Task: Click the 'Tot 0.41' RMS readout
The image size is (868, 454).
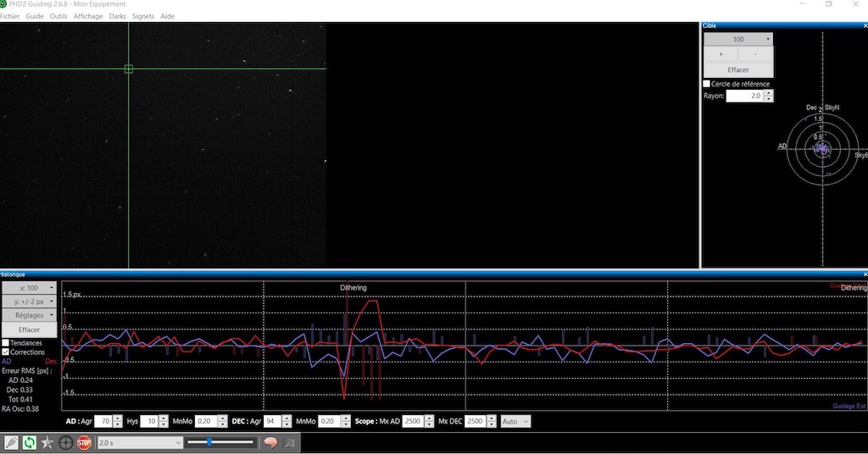Action: 20,399
